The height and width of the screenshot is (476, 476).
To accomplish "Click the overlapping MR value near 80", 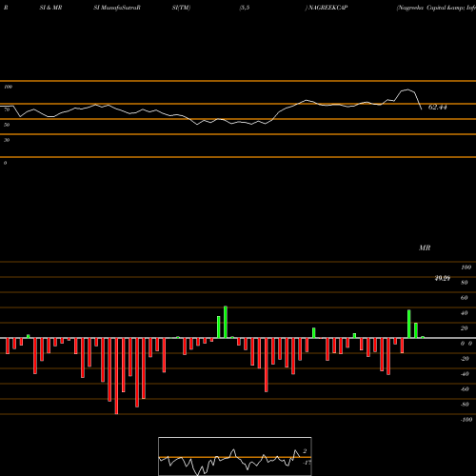I will (x=443, y=278).
